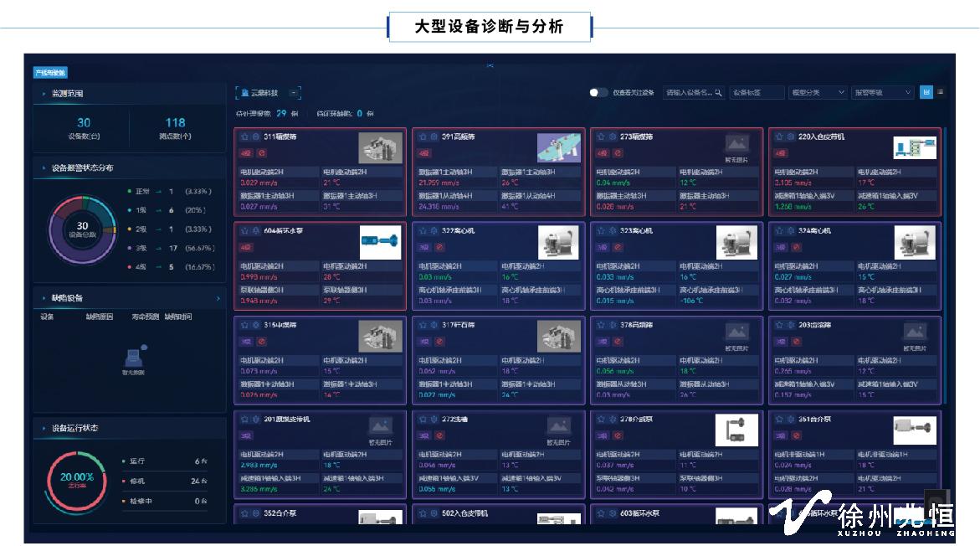Collapse the 监测范围 panel
980x546 pixels.
[x=44, y=94]
